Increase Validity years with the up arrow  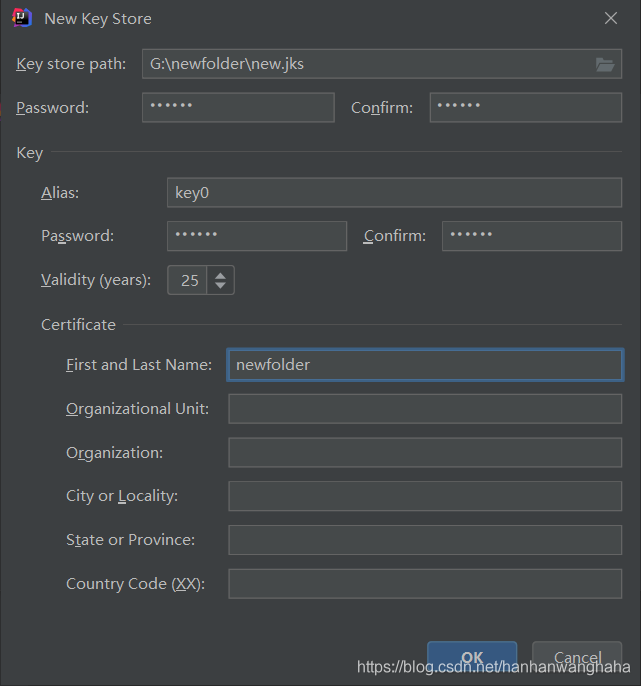click(221, 273)
